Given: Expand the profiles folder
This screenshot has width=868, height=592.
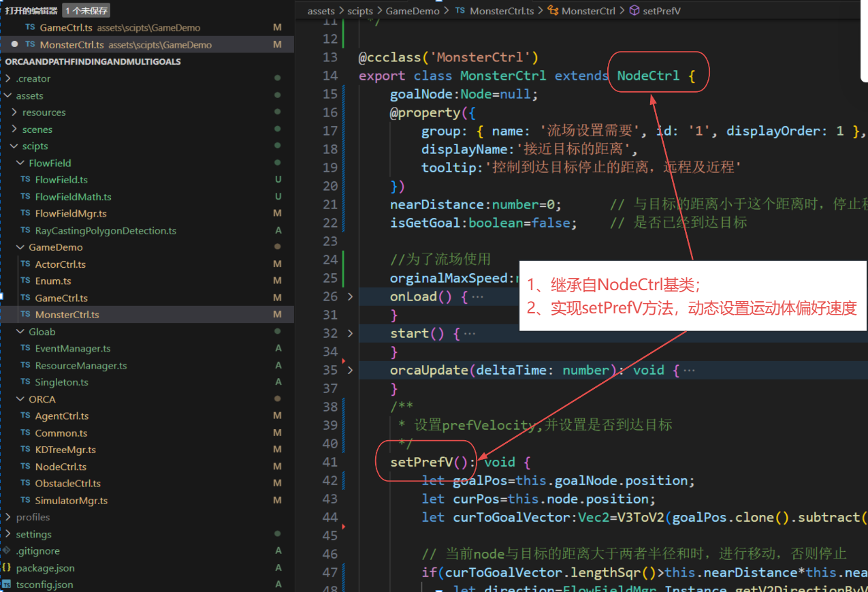Looking at the screenshot, I should click(7, 517).
